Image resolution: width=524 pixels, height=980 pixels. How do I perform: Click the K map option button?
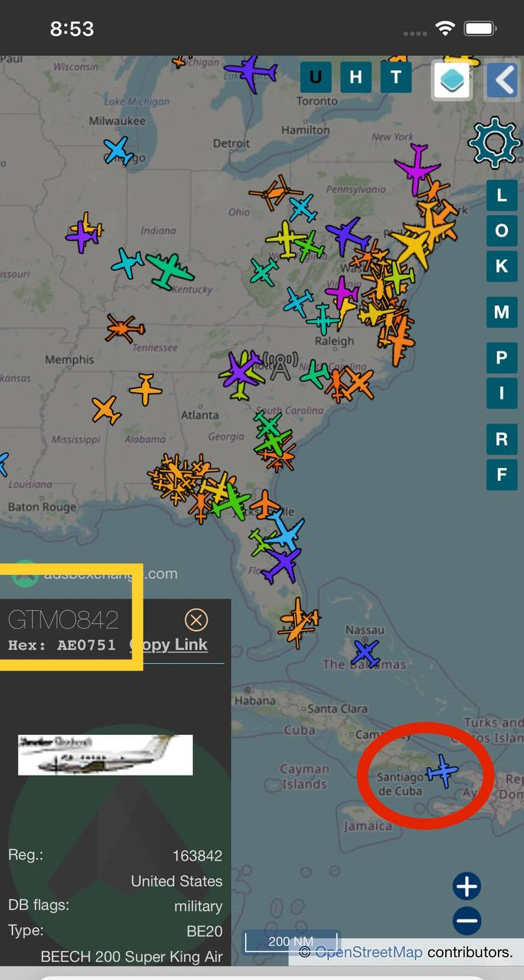click(502, 266)
